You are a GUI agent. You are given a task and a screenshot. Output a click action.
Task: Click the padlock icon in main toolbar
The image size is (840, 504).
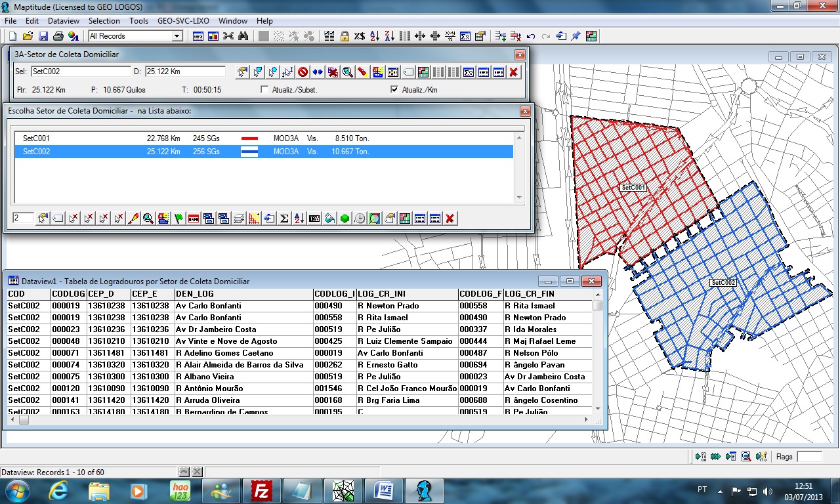point(345,36)
